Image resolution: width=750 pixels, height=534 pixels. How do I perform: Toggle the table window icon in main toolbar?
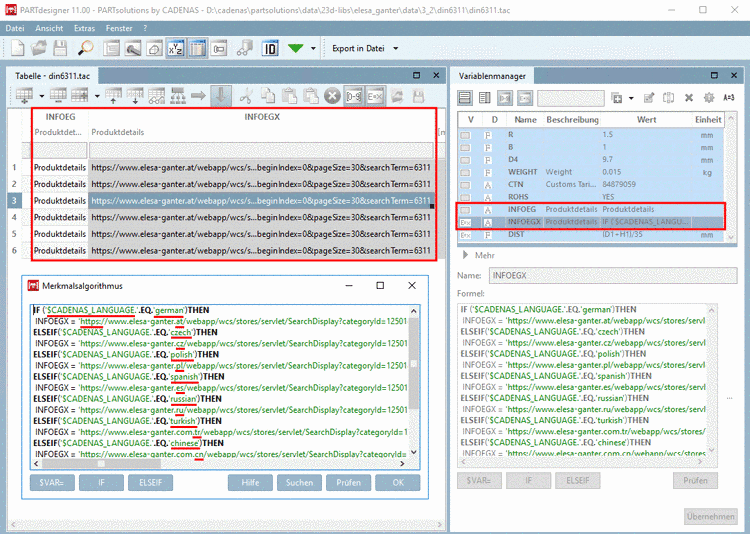coord(197,48)
